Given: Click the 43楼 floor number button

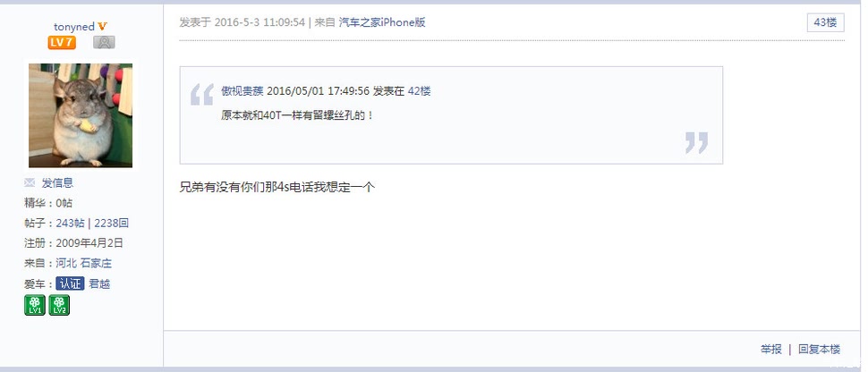Looking at the screenshot, I should pos(825,22).
